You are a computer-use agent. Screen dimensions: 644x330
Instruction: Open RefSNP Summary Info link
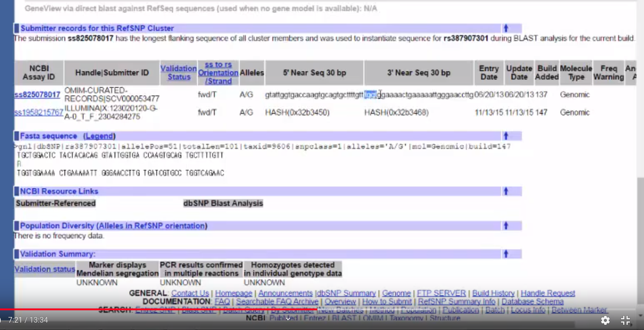pos(457,301)
